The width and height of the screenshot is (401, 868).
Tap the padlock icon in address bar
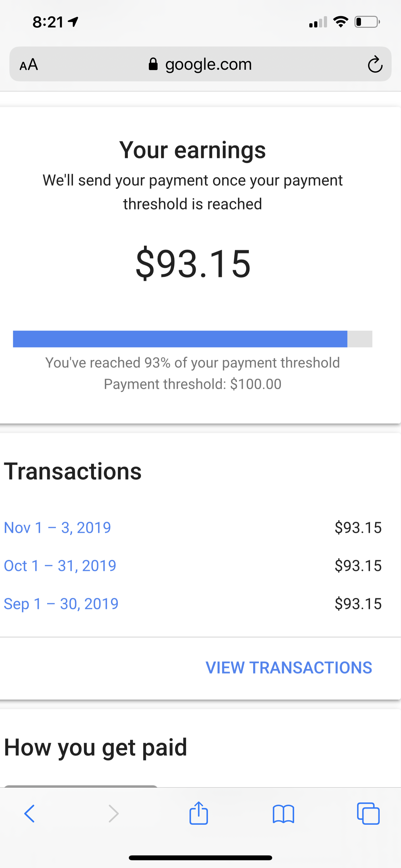click(153, 64)
